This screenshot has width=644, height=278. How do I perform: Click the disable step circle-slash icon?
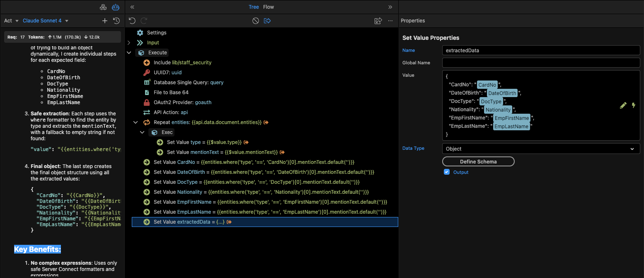pos(256,21)
